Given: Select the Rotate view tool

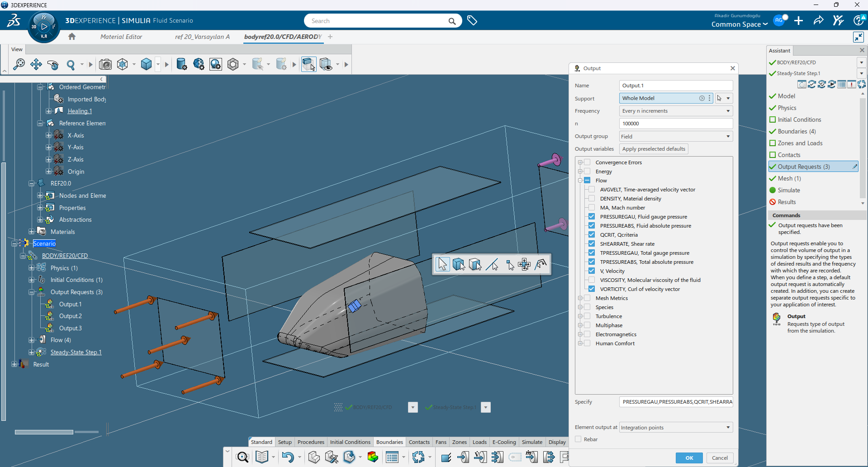Looking at the screenshot, I should click(x=53, y=64).
